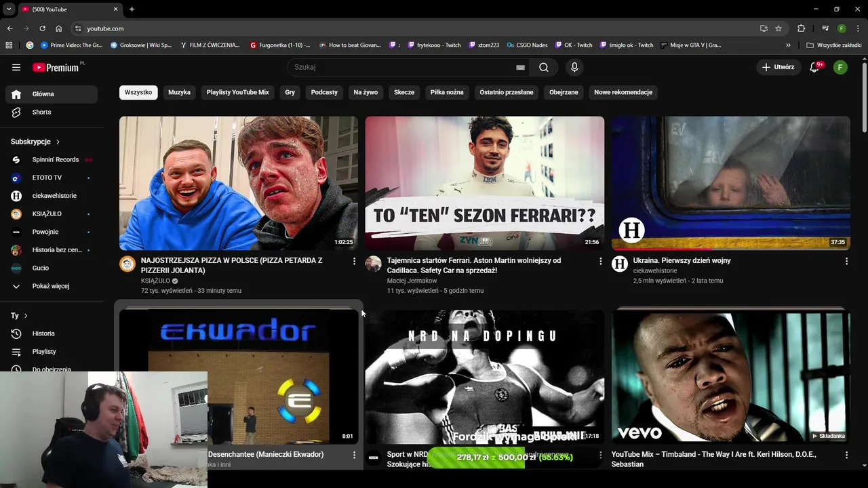Go back in browser
The image size is (868, 488).
click(9, 28)
